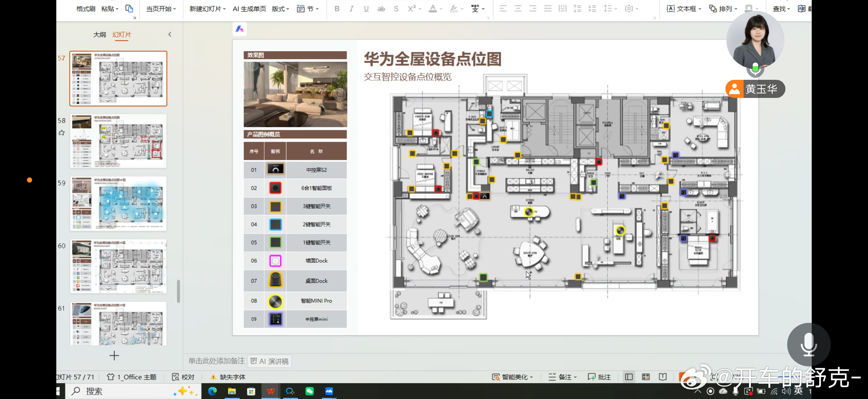This screenshot has height=399, width=868.
Task: Click the AI 生成单页 button
Action: [x=249, y=9]
